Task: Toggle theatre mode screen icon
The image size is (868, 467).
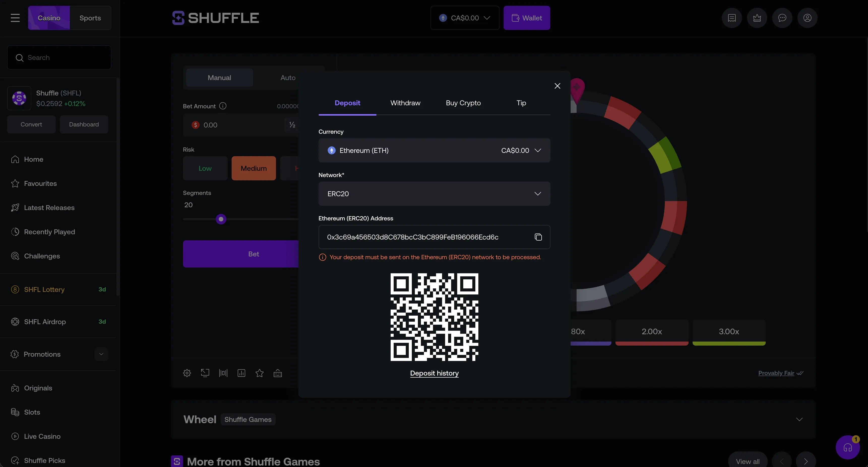Action: coord(205,373)
